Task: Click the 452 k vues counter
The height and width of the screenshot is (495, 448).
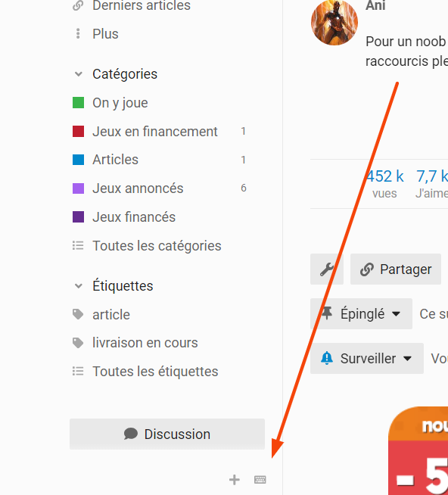Action: (384, 184)
